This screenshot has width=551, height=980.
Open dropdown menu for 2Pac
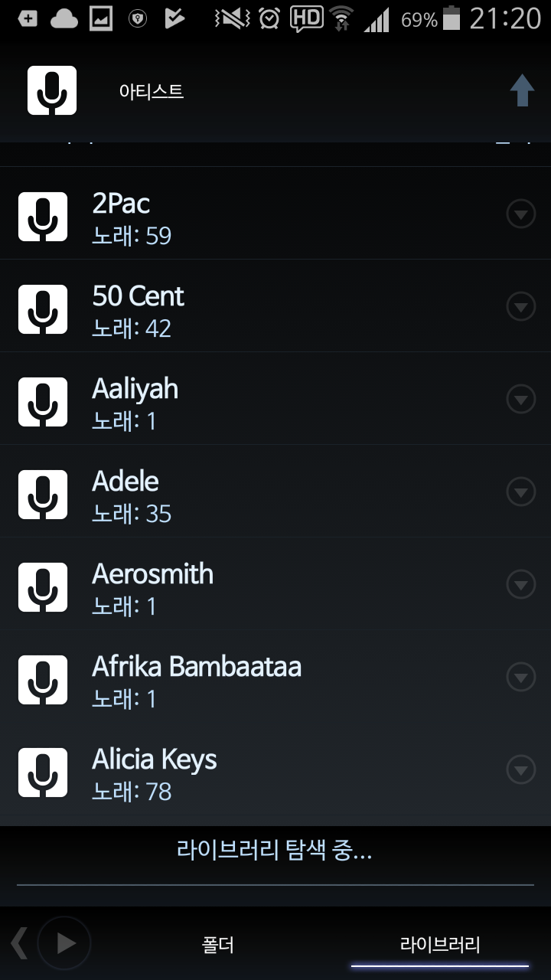click(521, 215)
